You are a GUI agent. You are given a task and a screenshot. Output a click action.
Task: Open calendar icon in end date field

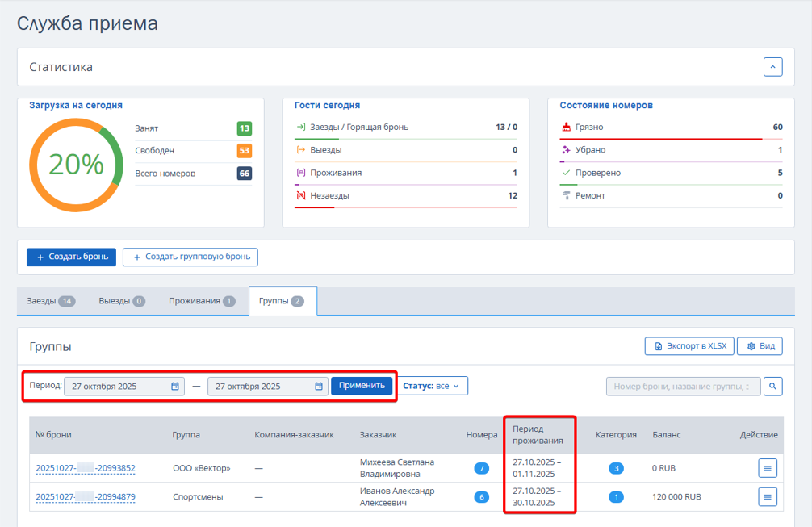click(319, 387)
